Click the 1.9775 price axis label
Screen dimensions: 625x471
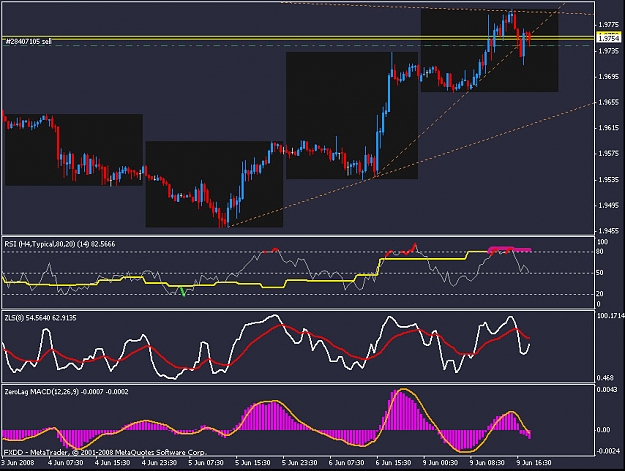[609, 25]
